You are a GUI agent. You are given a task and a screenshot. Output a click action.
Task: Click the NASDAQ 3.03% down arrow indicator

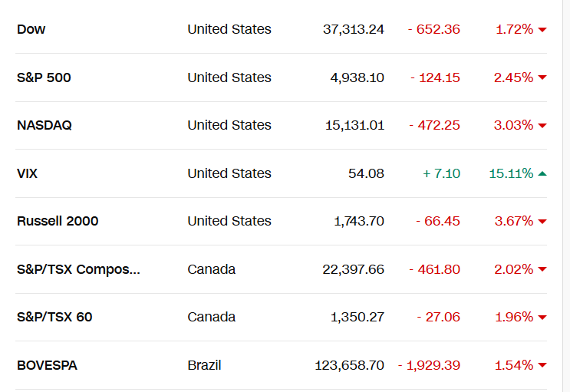[x=542, y=126]
